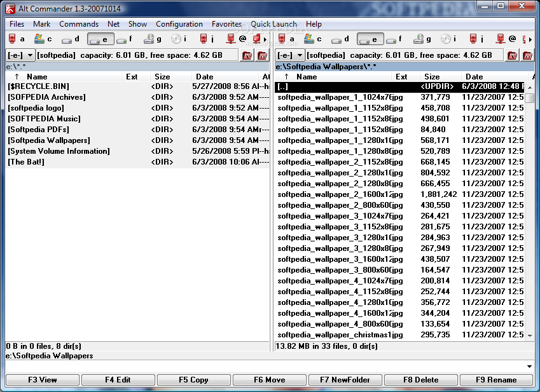Show more drives arrow in the right panel

click(530, 39)
